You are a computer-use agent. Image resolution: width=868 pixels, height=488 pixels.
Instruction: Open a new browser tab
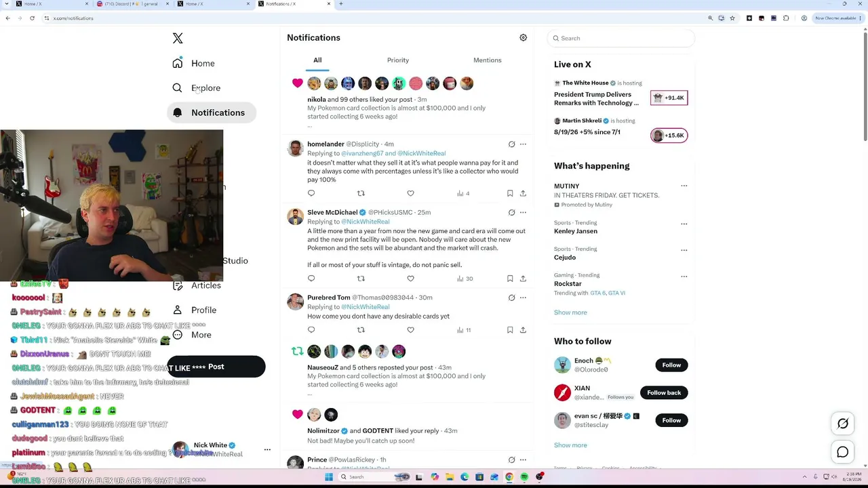pos(341,4)
